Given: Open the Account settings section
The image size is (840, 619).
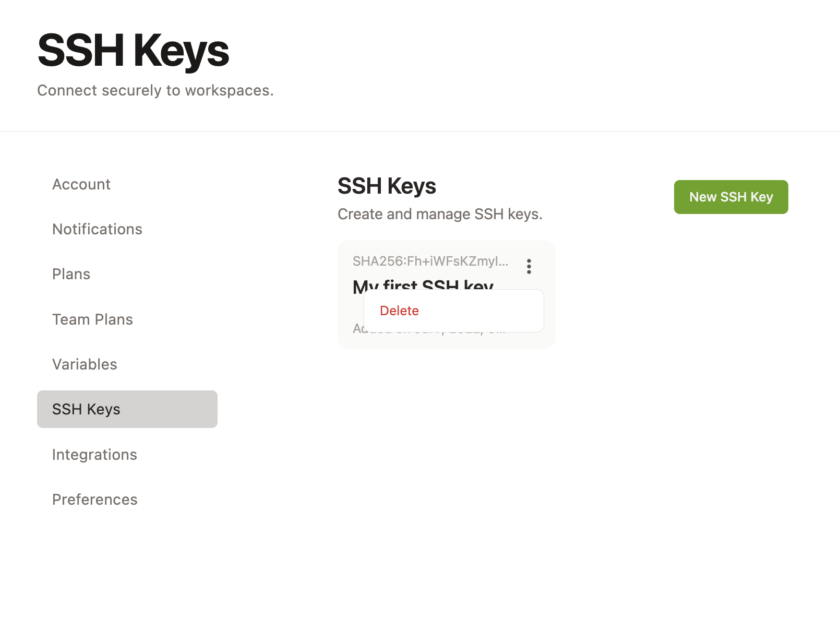Looking at the screenshot, I should point(81,184).
